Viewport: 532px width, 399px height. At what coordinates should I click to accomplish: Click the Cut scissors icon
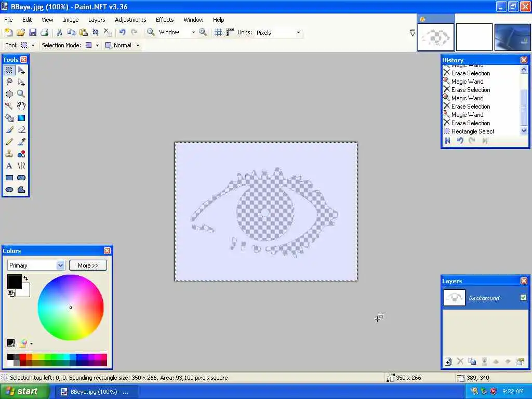coord(59,32)
